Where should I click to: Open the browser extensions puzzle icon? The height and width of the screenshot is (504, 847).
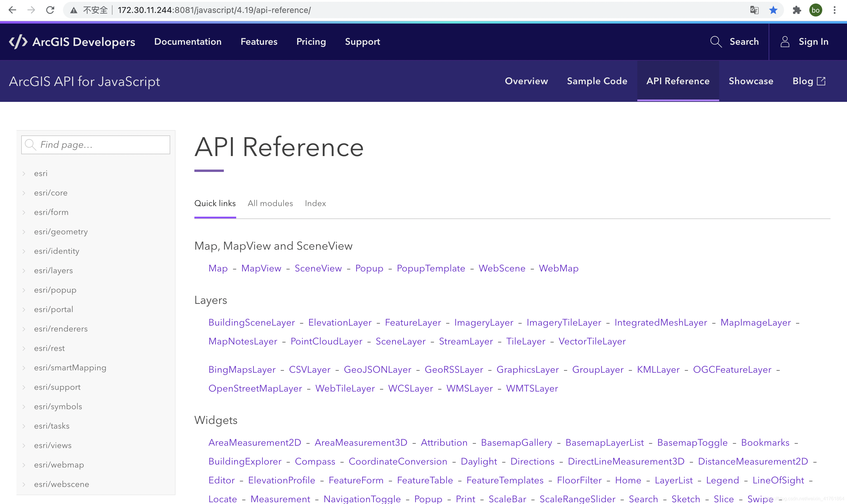pos(797,10)
